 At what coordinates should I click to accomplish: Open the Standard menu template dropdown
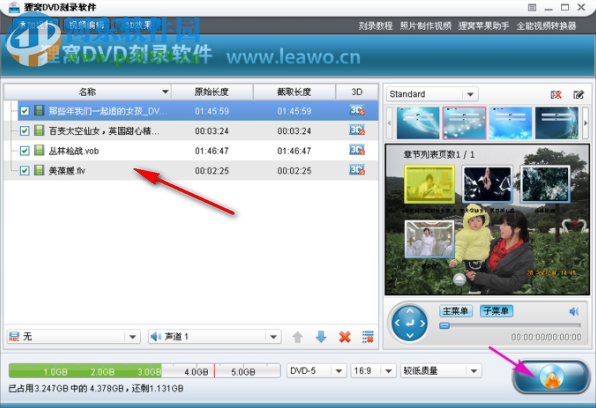[x=432, y=94]
